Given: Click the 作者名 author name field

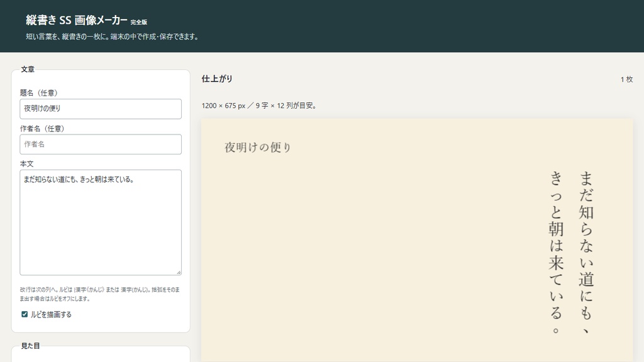Looking at the screenshot, I should [x=101, y=145].
